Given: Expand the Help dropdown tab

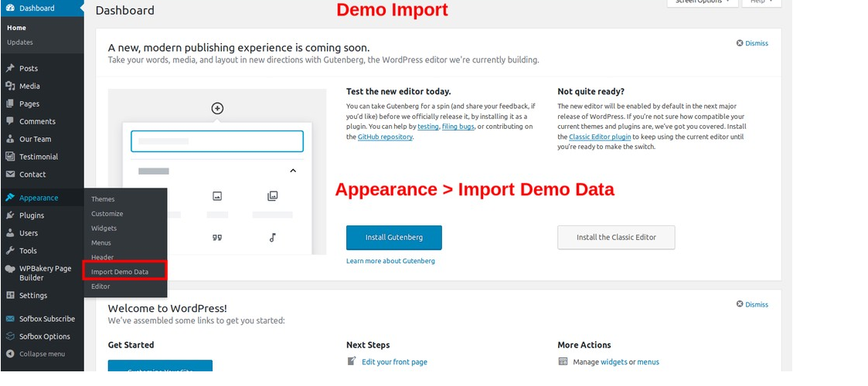Looking at the screenshot, I should point(761,2).
